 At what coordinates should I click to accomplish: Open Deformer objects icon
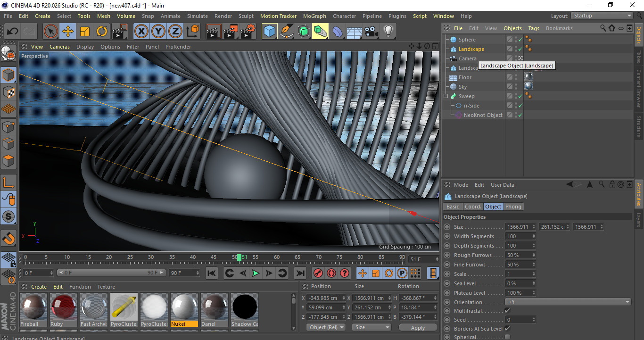338,32
